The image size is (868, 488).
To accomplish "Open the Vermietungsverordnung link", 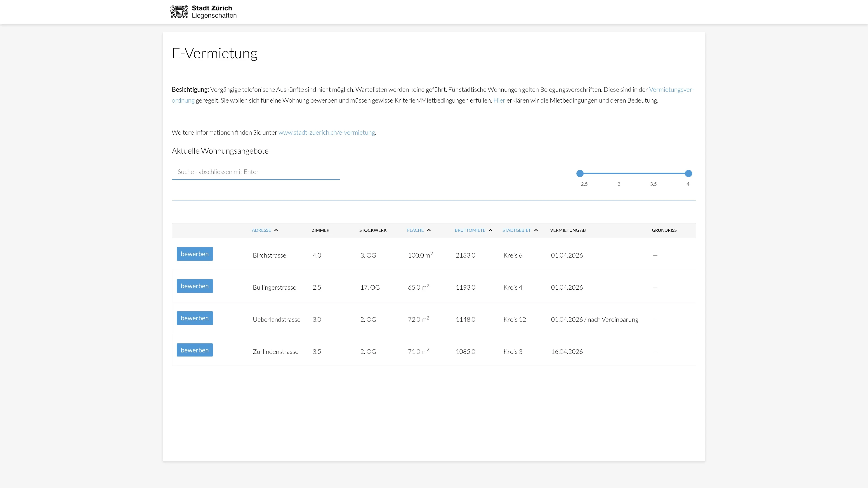I will [x=671, y=90].
